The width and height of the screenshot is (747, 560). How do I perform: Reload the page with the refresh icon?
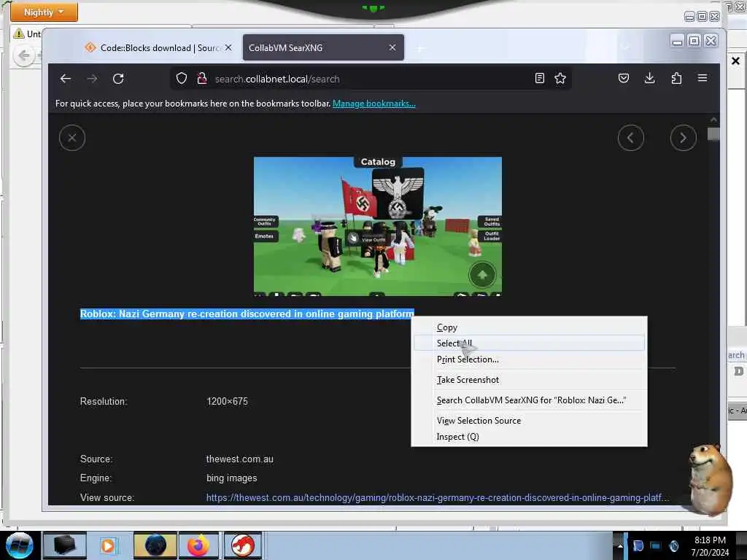click(x=118, y=79)
